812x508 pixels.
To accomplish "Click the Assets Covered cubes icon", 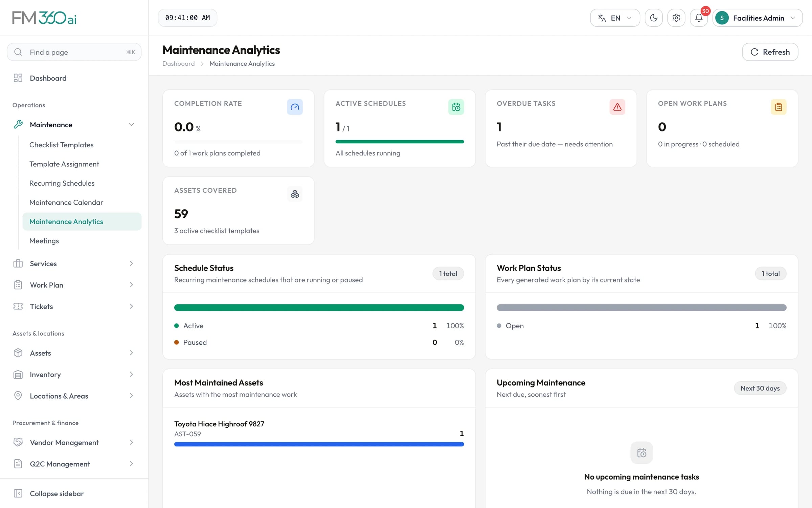I will pos(295,194).
